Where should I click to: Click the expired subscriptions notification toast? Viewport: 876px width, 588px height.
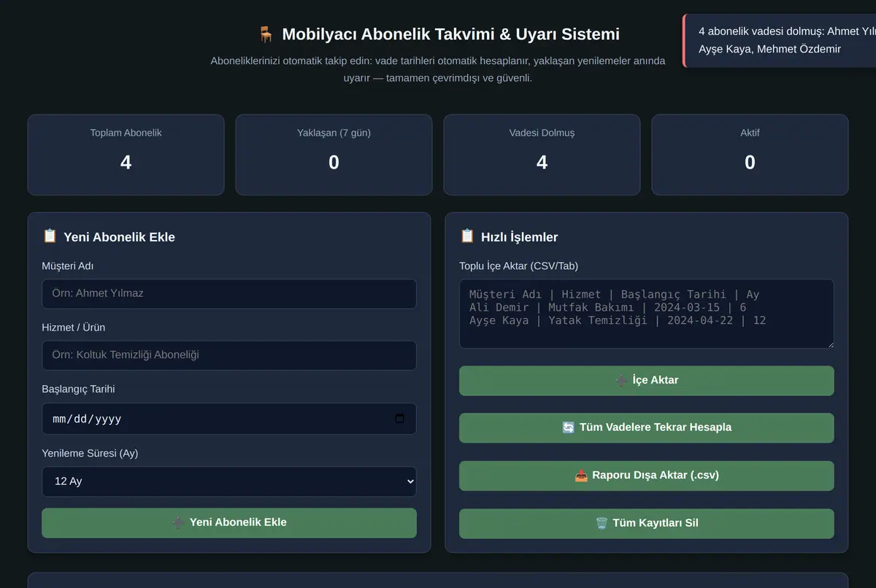click(x=780, y=41)
